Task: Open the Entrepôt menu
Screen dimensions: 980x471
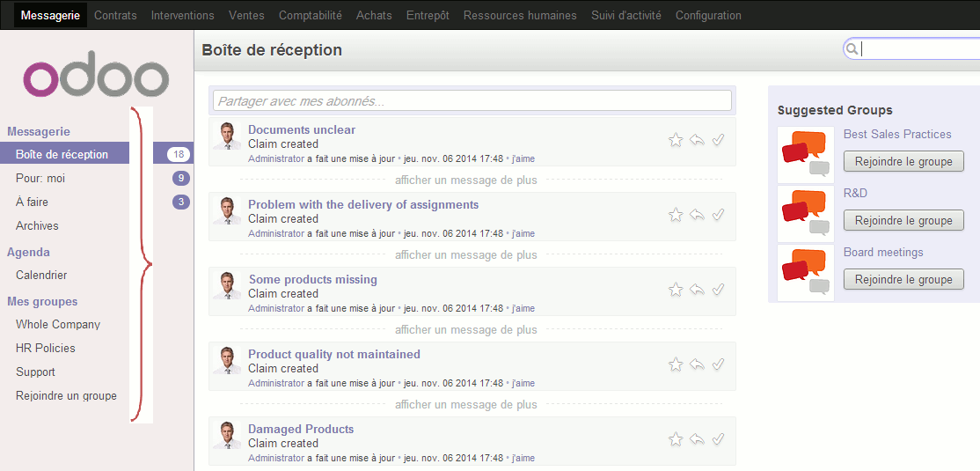Action: [x=428, y=16]
